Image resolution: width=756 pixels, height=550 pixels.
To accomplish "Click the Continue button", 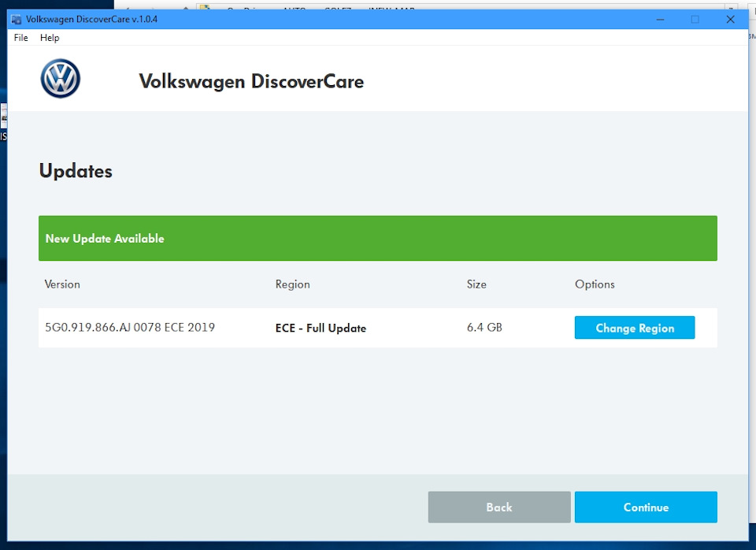I will [x=646, y=507].
